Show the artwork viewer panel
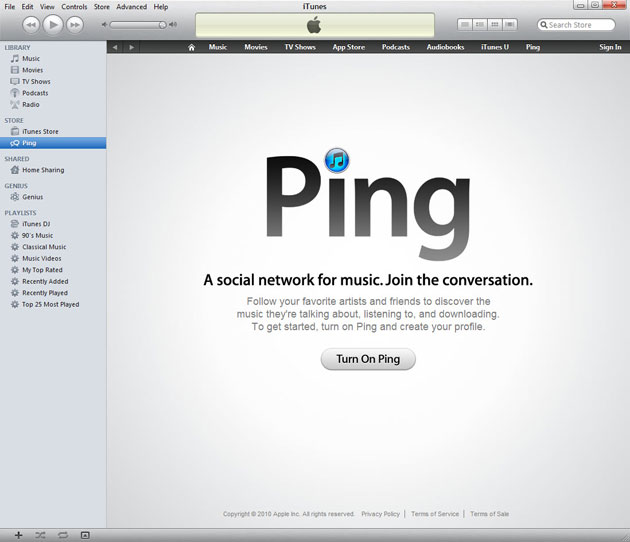The image size is (630, 542). [x=85, y=535]
